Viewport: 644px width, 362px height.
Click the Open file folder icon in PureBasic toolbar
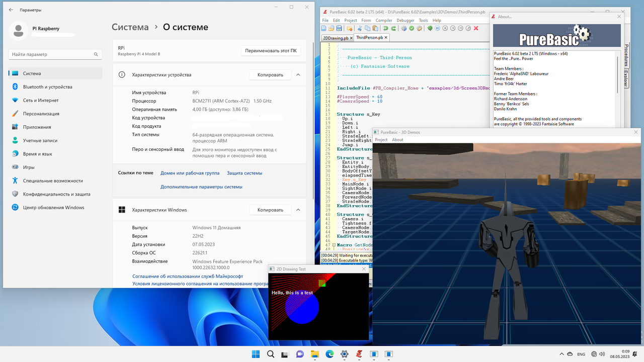[332, 28]
